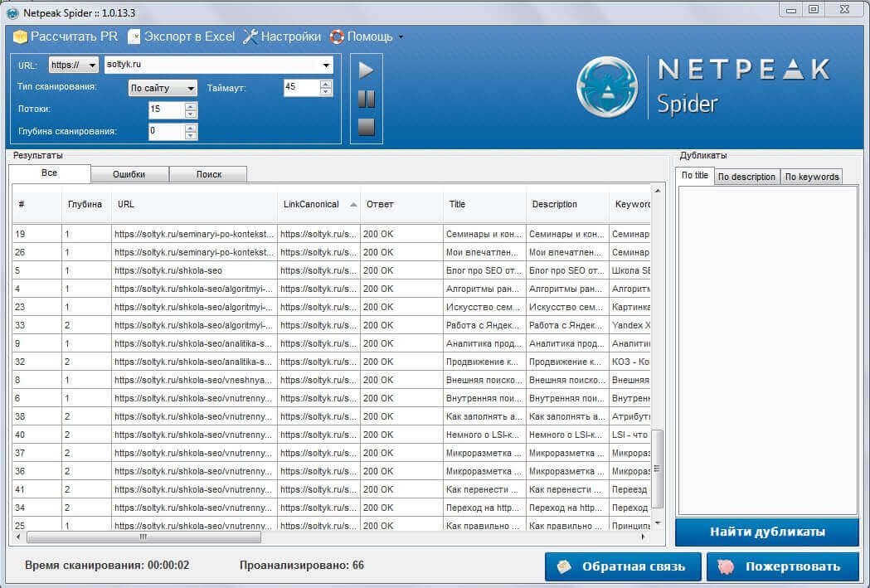Switch to the Ошибки tab
Screen dimensions: 870x588
pyautogui.click(x=129, y=174)
